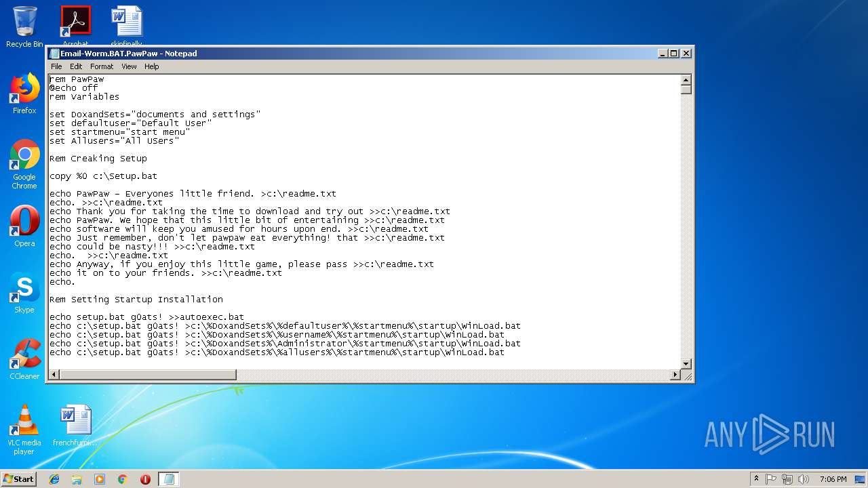Launch the Opera desktop shortcut
Screen dimensions: 868x488
[x=24, y=226]
